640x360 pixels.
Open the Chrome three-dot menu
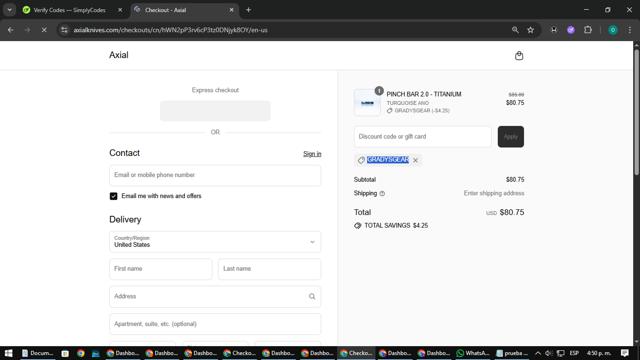pos(629,30)
